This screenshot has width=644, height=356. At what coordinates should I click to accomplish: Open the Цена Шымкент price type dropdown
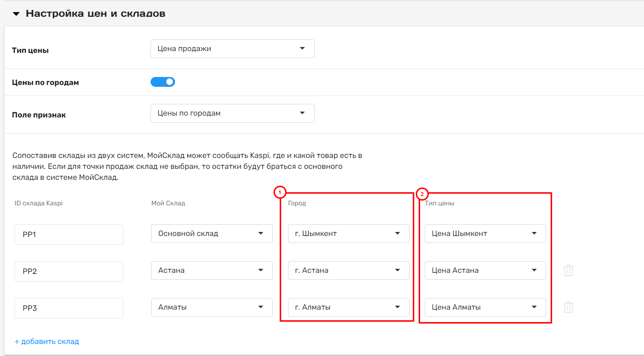click(x=485, y=233)
